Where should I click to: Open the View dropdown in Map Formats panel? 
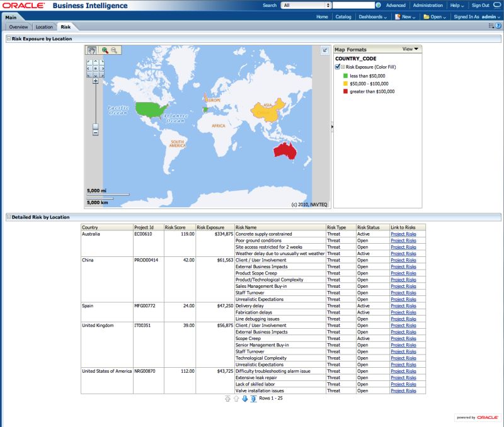click(x=410, y=48)
